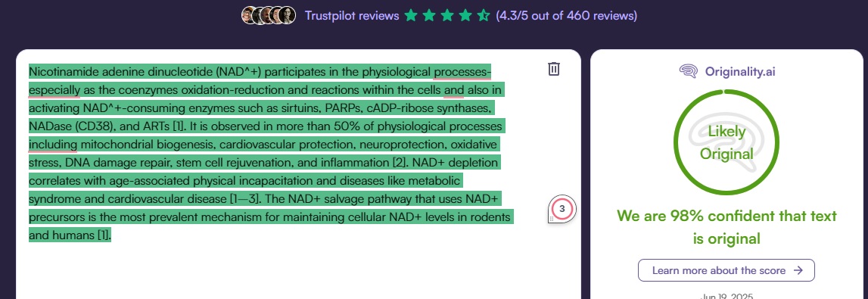Click the half-filled fifth Trustpilot star
Viewport: 868px width, 299px height.
(x=484, y=15)
